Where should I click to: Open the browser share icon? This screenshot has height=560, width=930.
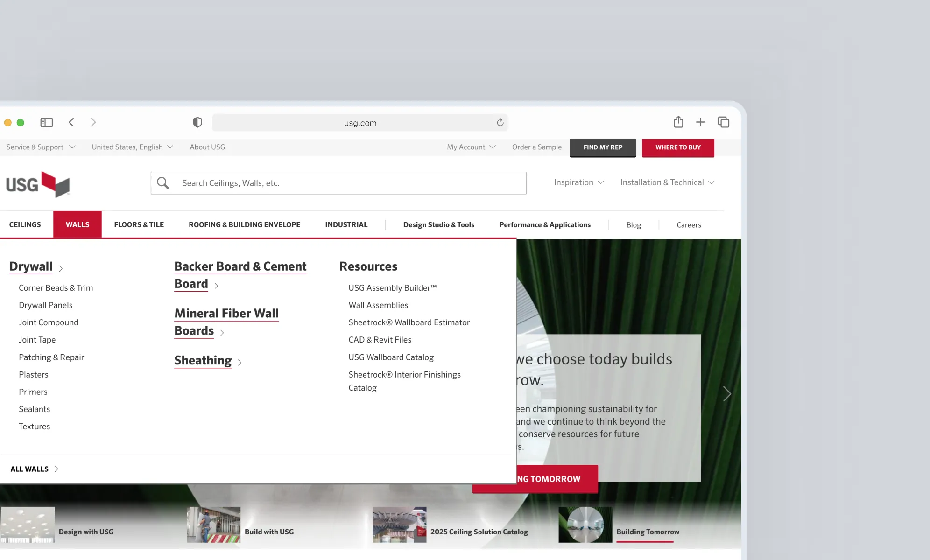[678, 122]
